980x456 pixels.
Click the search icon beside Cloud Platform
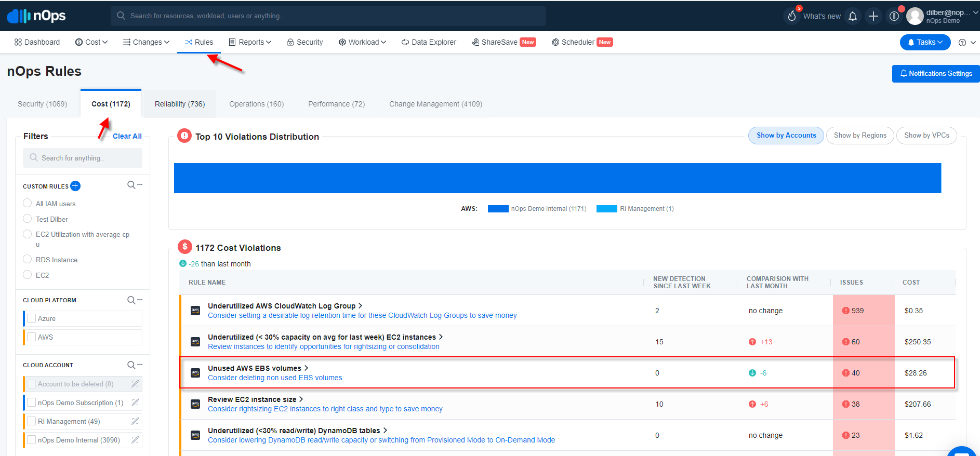[x=131, y=300]
